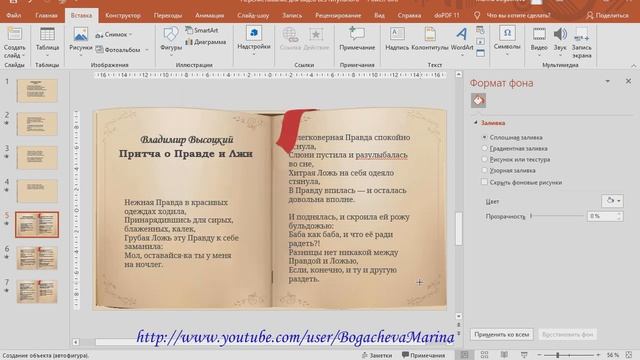
Task: Collapse the ribbon with chevron
Action: (x=633, y=66)
